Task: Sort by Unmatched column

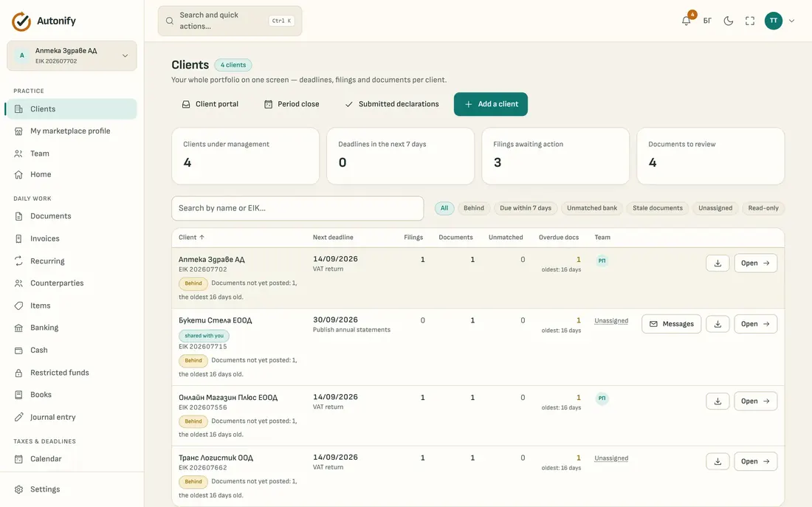Action: coord(506,237)
